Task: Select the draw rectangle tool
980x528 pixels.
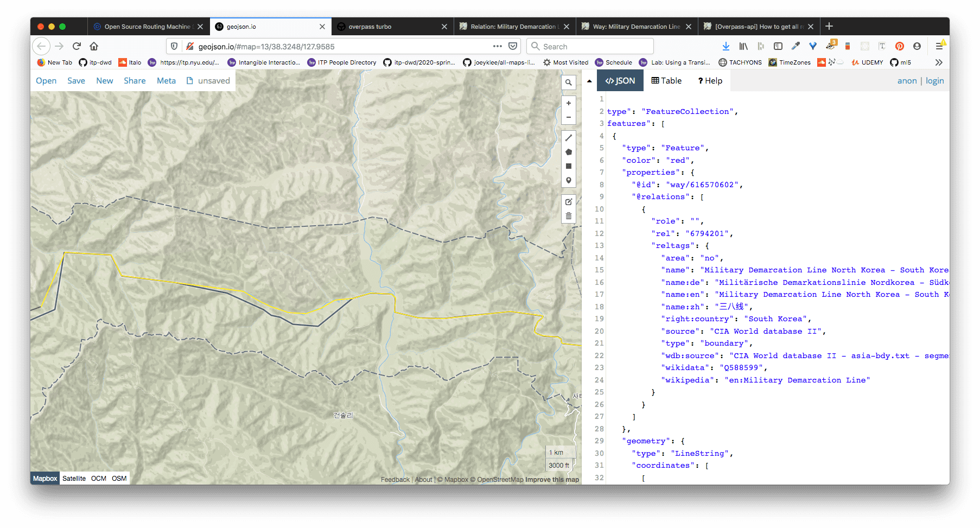Action: point(568,166)
